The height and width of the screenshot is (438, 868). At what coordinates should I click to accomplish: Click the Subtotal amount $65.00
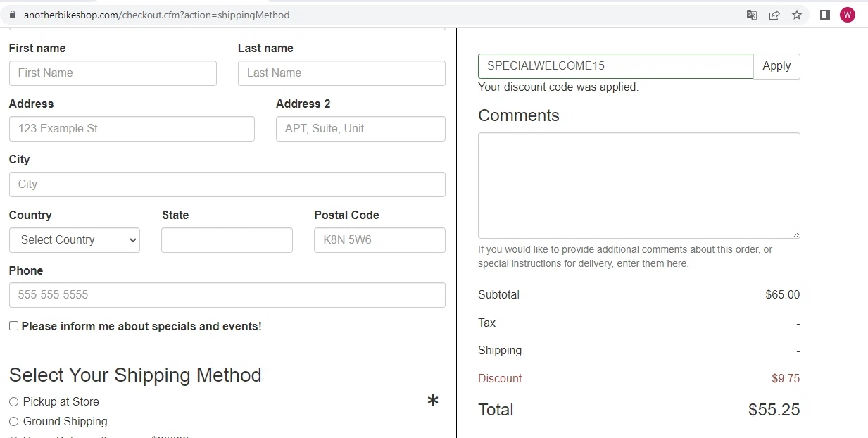pos(783,295)
